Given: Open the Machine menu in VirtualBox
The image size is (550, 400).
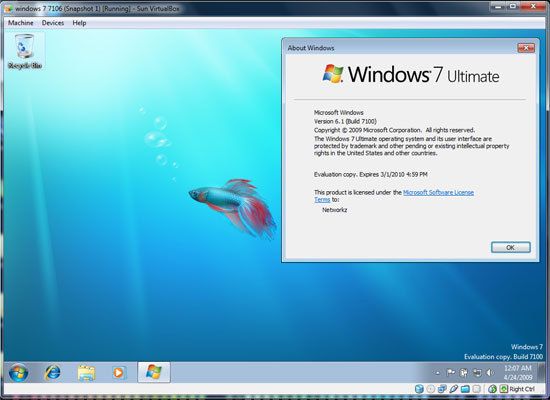Looking at the screenshot, I should coord(21,23).
